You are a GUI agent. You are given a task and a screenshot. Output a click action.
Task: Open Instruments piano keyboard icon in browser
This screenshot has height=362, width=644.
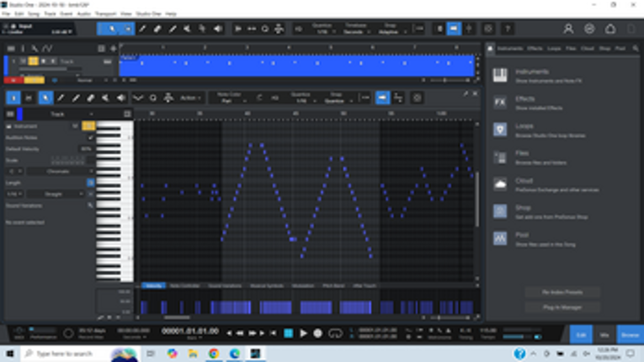(500, 76)
